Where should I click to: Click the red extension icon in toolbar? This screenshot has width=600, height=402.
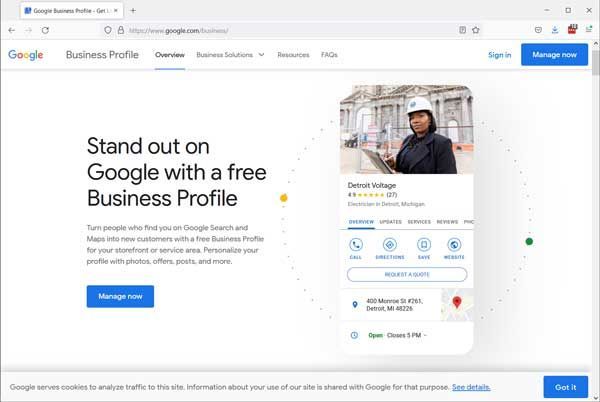coord(572,29)
